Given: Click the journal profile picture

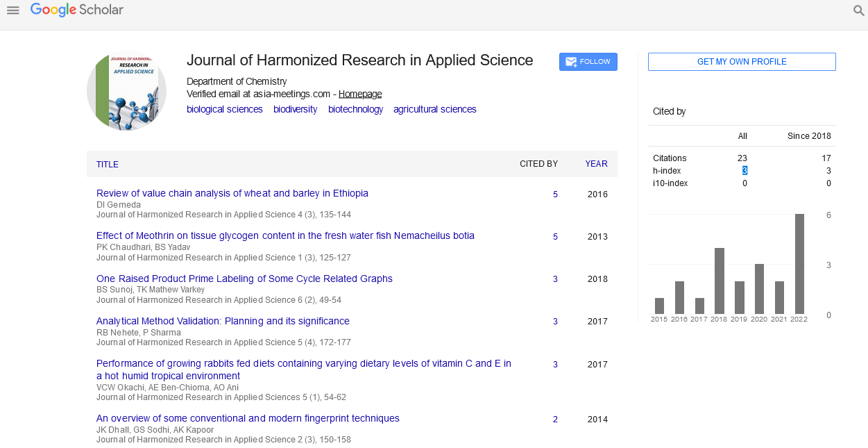Looking at the screenshot, I should pos(126,91).
